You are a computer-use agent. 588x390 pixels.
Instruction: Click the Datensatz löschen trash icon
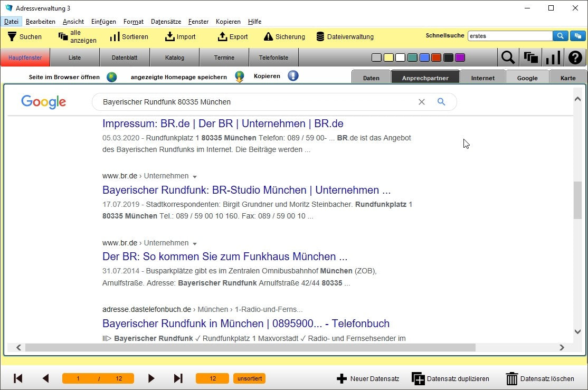pos(511,378)
